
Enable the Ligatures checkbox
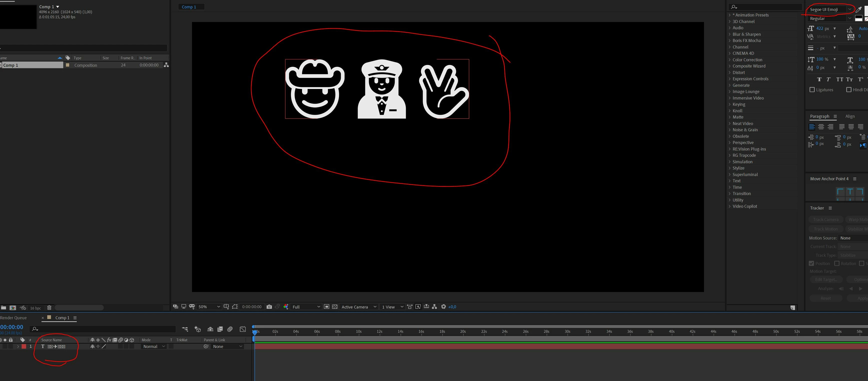pyautogui.click(x=812, y=89)
